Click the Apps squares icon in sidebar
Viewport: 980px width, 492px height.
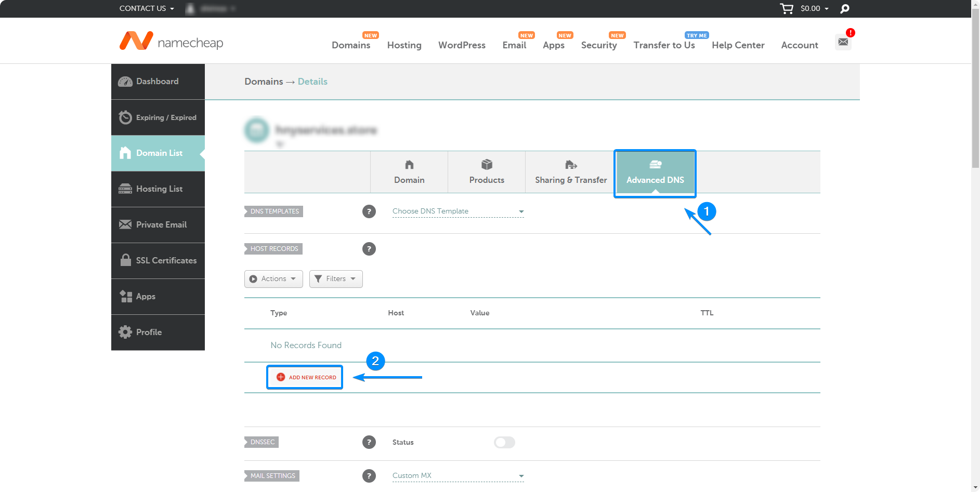click(125, 296)
